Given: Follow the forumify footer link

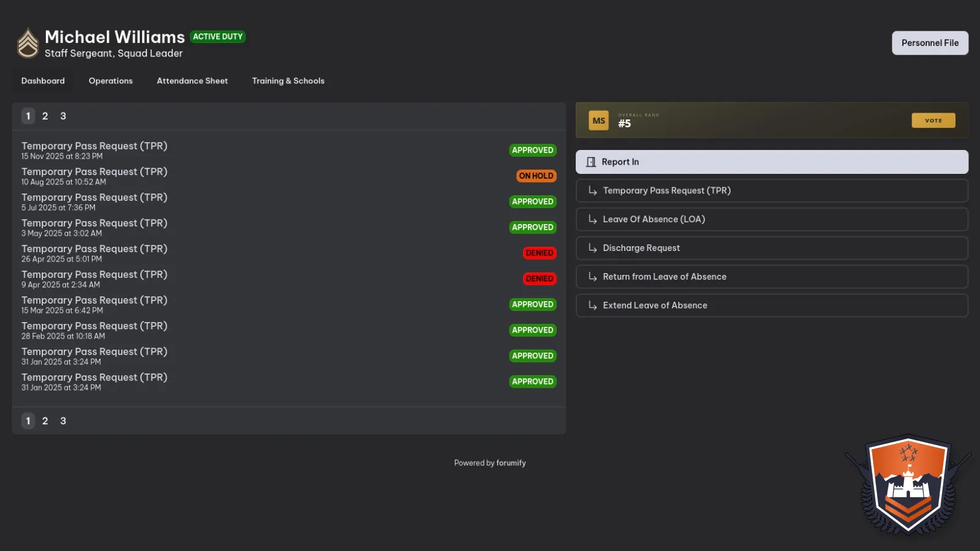Looking at the screenshot, I should (511, 463).
